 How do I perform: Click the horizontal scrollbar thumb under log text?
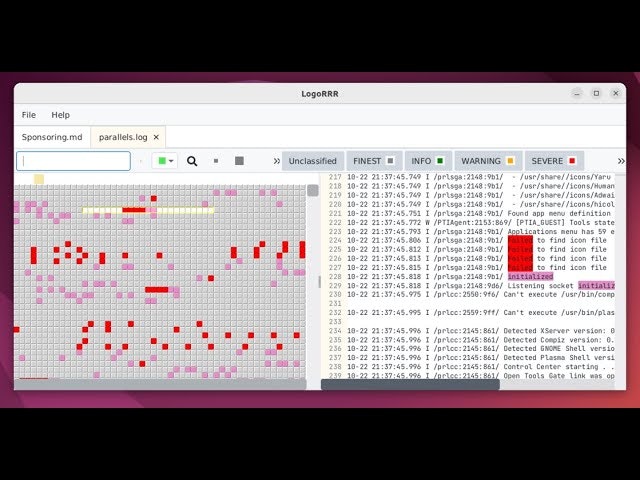[410, 384]
